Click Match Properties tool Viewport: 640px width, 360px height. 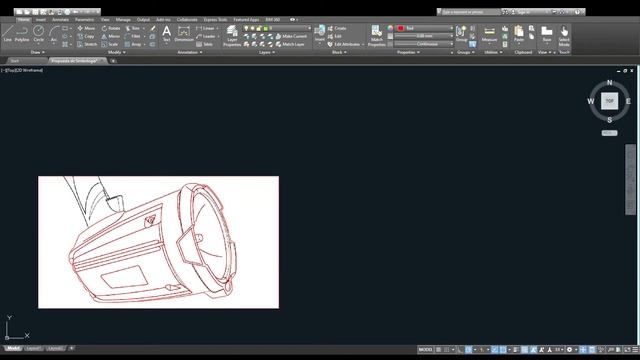(376, 36)
